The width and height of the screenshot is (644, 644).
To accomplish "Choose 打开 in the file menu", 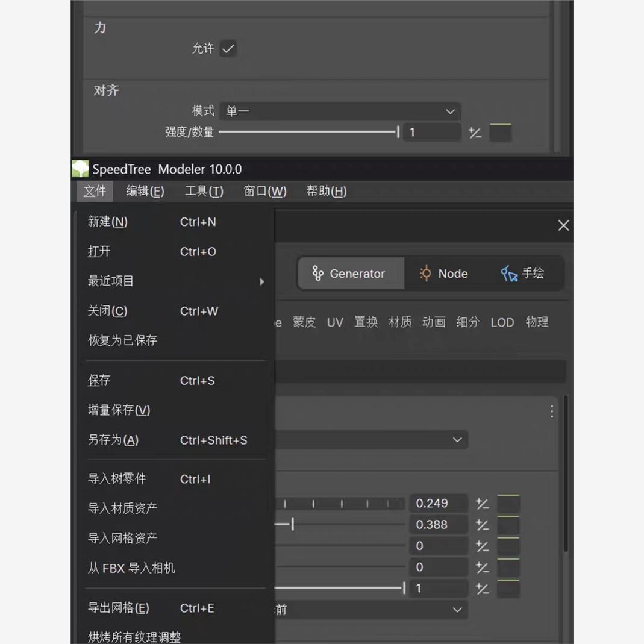I will pos(176,251).
